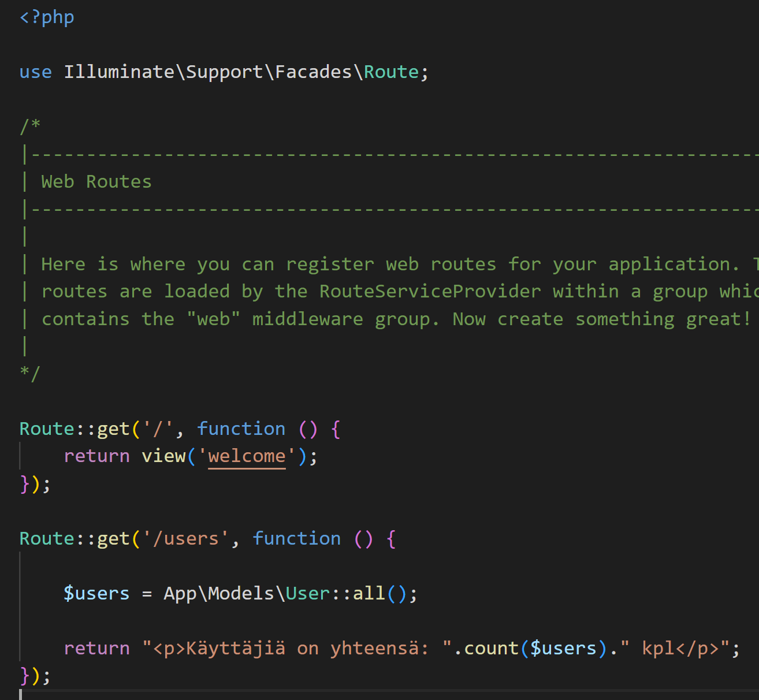759x700 pixels.
Task: Click the 'User' model class name
Action: (308, 594)
